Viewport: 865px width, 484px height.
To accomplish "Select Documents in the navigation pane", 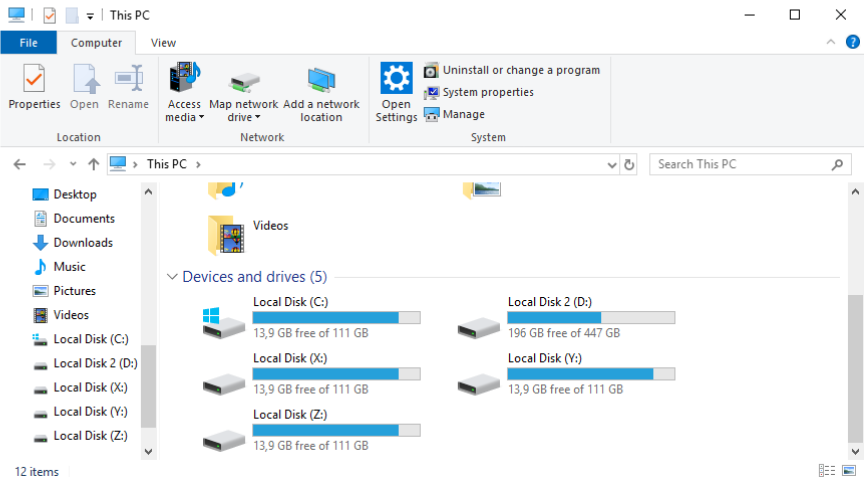I will click(84, 219).
